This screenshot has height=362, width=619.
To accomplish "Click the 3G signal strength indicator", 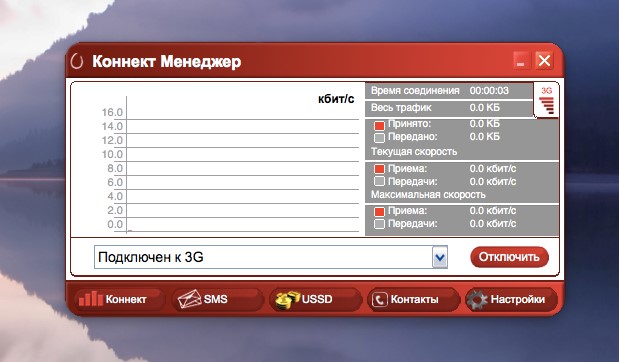I will (547, 101).
